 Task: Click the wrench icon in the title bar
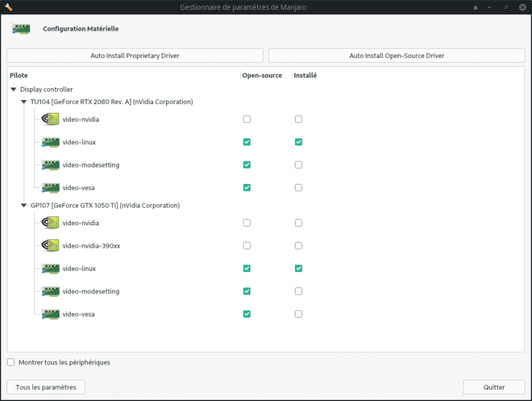[x=8, y=7]
